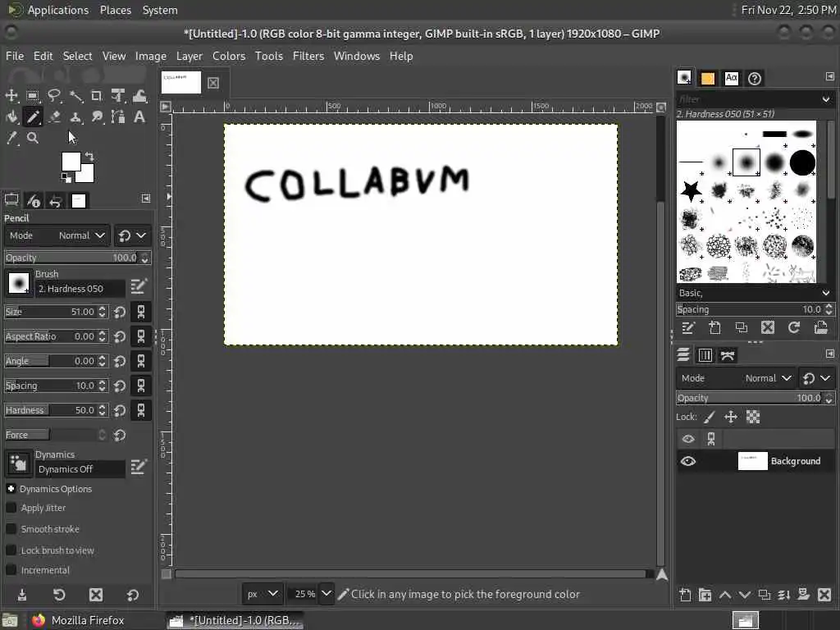
Task: Open the brush filter dropdown arrow
Action: [x=825, y=99]
